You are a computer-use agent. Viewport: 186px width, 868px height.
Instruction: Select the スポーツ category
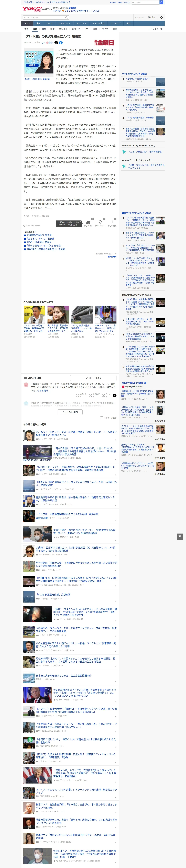point(76,29)
